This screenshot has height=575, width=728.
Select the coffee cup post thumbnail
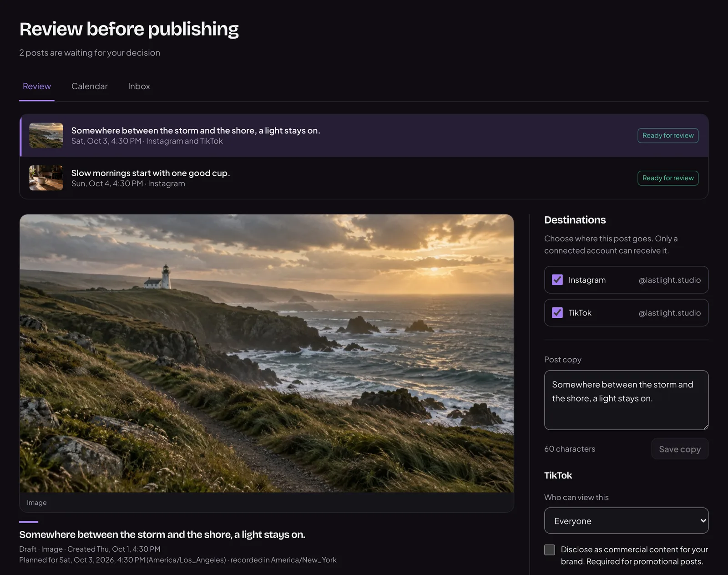[46, 178]
